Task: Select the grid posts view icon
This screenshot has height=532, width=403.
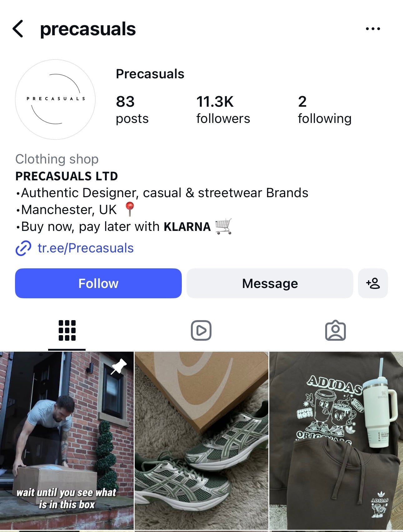Action: pyautogui.click(x=67, y=330)
